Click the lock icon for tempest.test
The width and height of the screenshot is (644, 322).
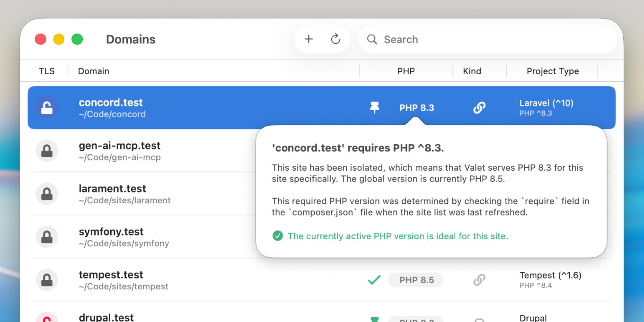[x=47, y=280]
